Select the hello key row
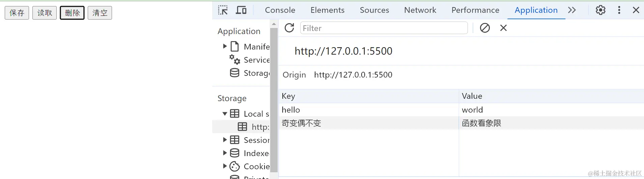644x179 pixels. click(x=368, y=110)
